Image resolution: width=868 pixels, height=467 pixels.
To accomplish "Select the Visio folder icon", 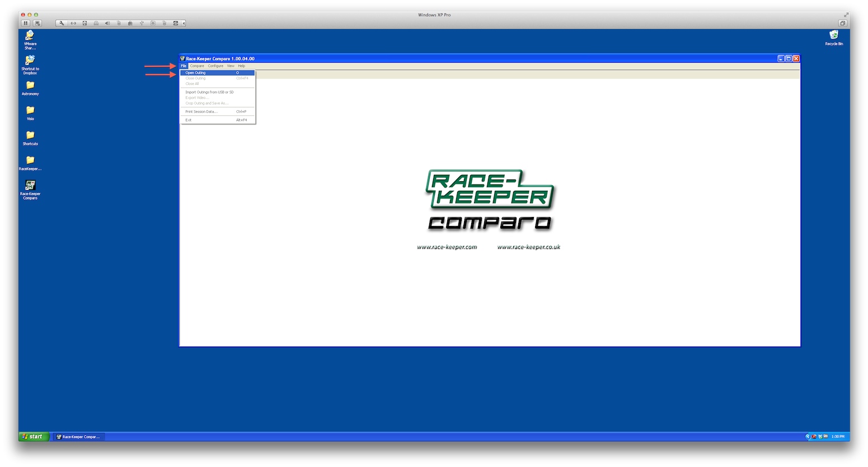I will [30, 113].
